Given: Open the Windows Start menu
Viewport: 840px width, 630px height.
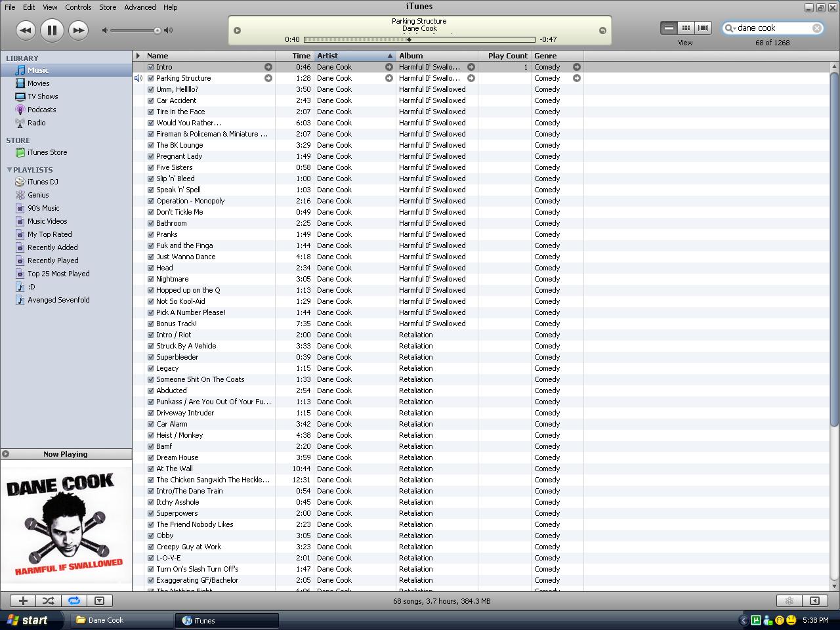Looking at the screenshot, I should [x=32, y=620].
